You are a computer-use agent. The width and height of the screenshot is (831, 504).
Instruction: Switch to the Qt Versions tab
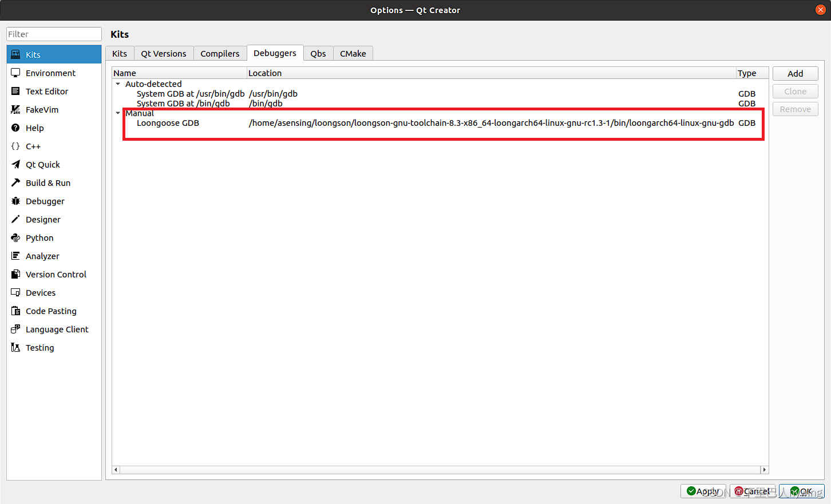click(x=164, y=53)
